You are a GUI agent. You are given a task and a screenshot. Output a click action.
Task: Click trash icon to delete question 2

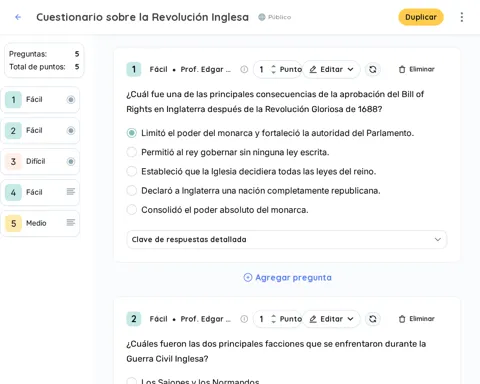402,319
